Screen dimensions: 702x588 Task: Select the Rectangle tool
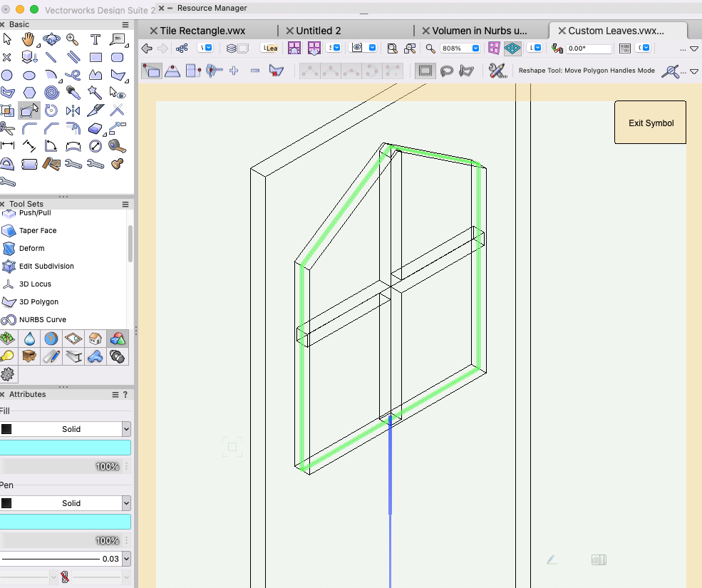pos(95,57)
